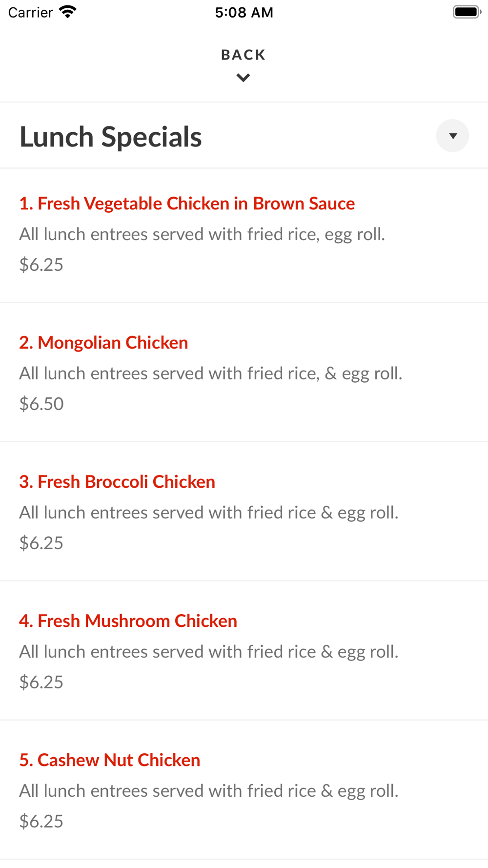Click the $6.25 price under Fresh Mushroom Chicken
Viewport: 488px width, 868px height.
(41, 682)
